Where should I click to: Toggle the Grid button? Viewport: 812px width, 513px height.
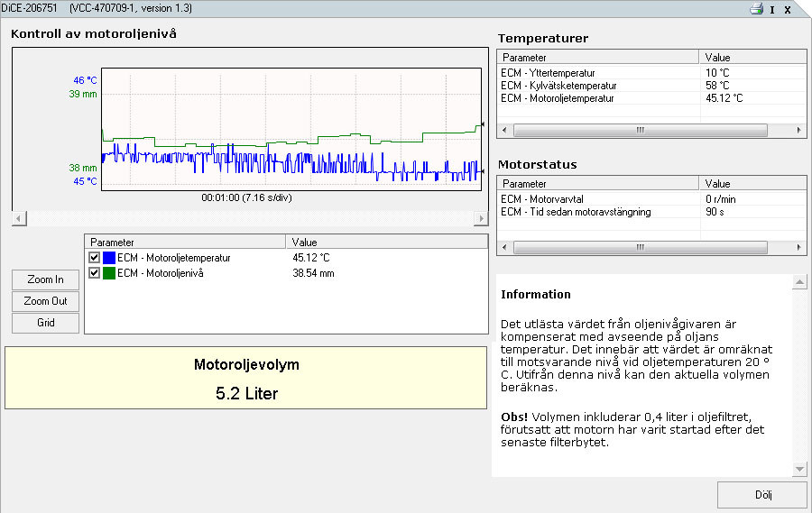[x=45, y=323]
